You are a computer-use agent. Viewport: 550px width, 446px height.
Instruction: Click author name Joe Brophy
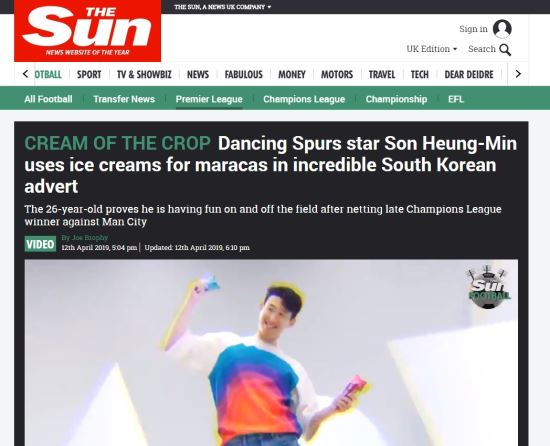click(x=85, y=237)
